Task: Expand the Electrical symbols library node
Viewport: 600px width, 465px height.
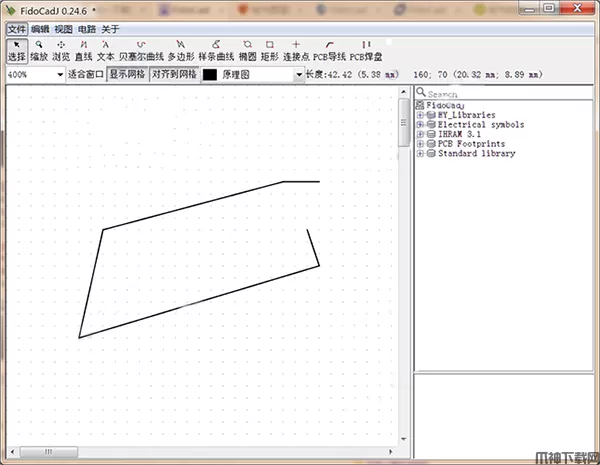Action: point(420,125)
